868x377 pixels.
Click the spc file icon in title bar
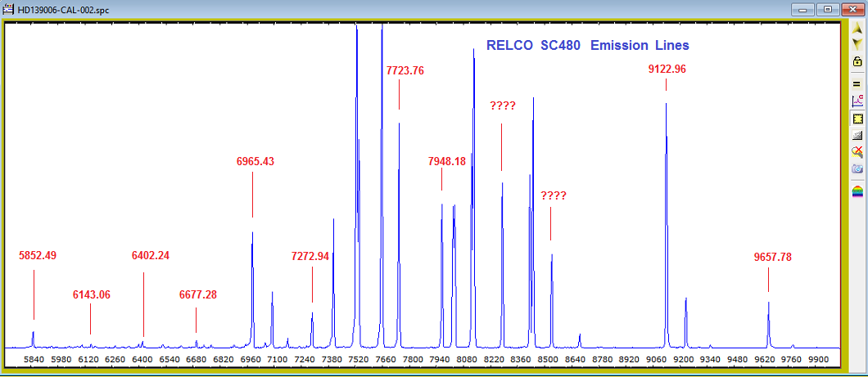8,10
